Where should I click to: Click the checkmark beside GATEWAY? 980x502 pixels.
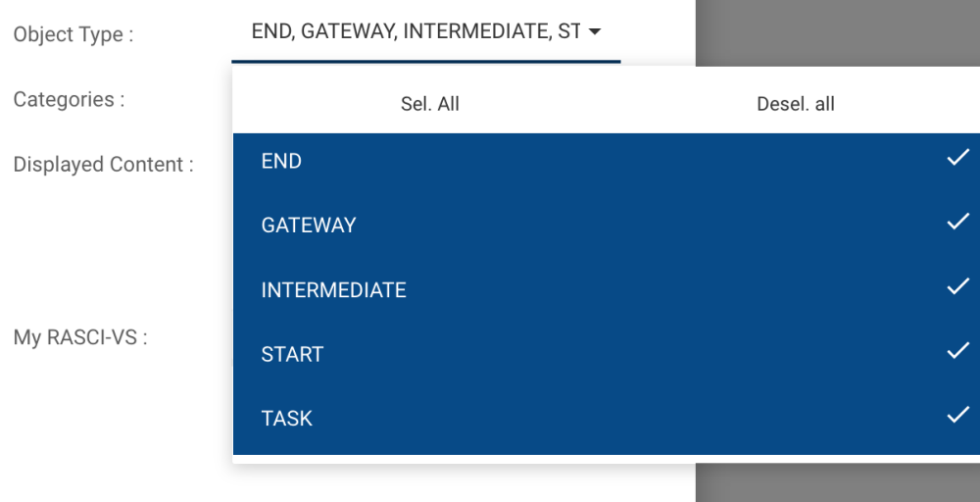point(957,223)
